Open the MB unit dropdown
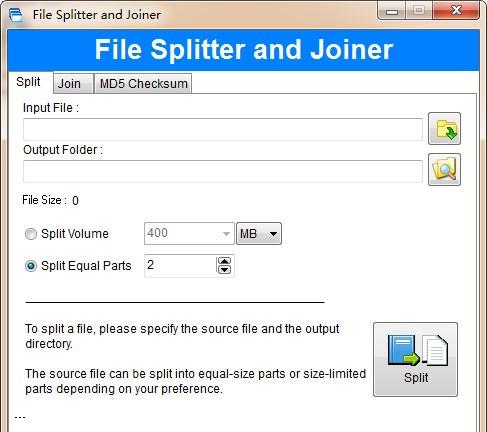The width and height of the screenshot is (487, 432). pos(259,233)
